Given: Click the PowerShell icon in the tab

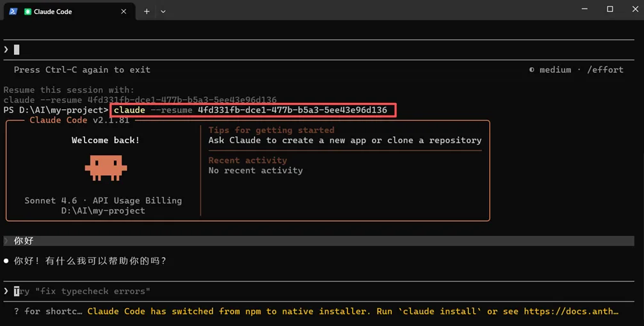Looking at the screenshot, I should click(x=13, y=12).
